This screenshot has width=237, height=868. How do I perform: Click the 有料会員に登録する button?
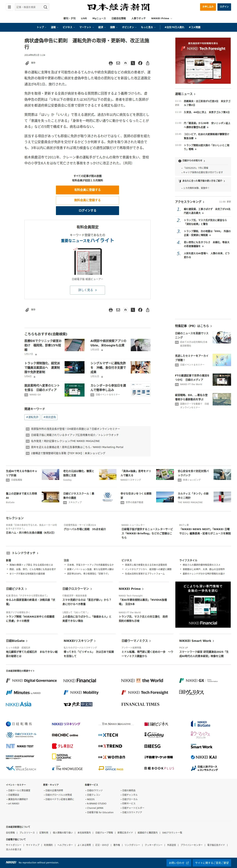pyautogui.click(x=87, y=190)
